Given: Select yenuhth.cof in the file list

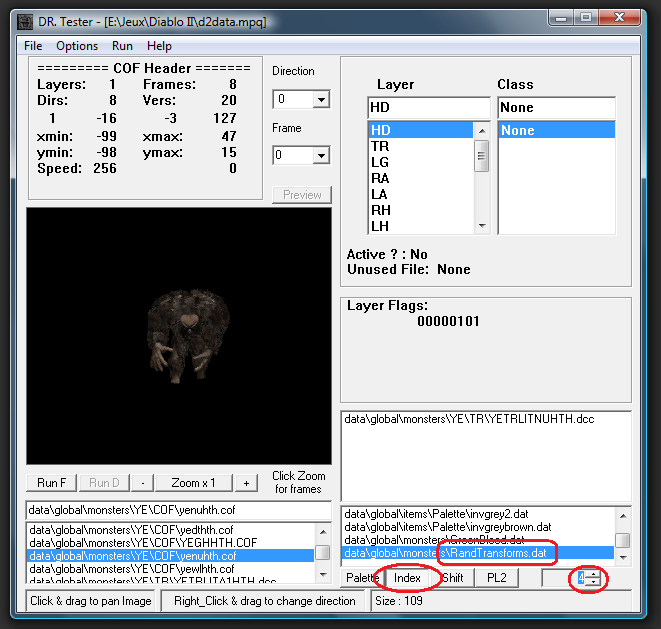Looking at the screenshot, I should pyautogui.click(x=170, y=556).
